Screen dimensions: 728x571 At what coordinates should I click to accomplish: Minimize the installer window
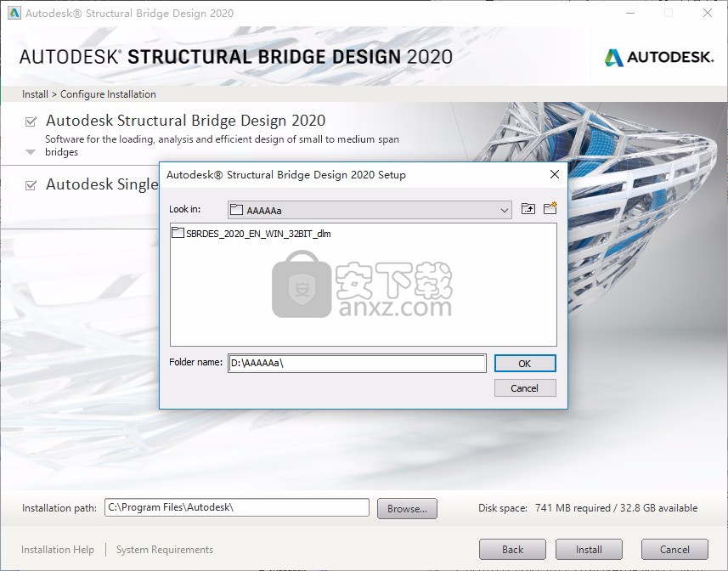(x=630, y=13)
